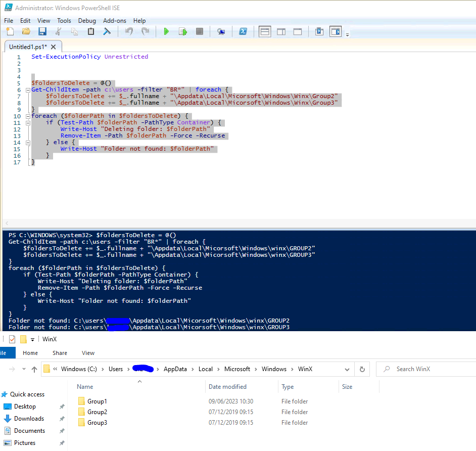Open the Tools menu

64,21
